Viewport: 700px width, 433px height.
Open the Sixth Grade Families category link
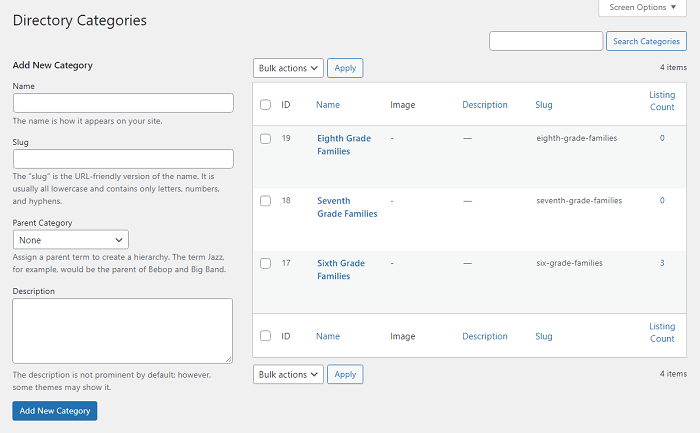pos(341,270)
